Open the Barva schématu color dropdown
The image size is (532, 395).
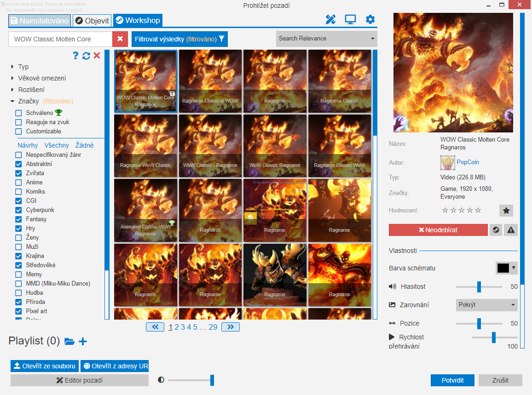pos(506,268)
